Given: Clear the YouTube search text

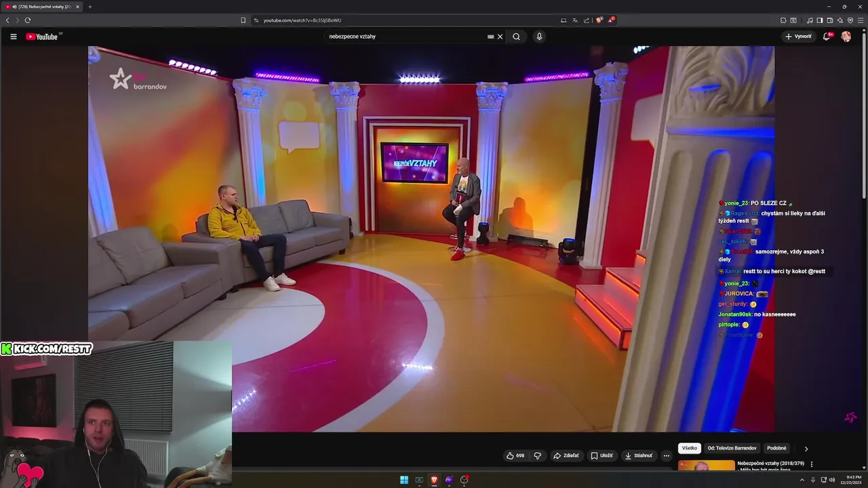Looking at the screenshot, I should (x=500, y=37).
